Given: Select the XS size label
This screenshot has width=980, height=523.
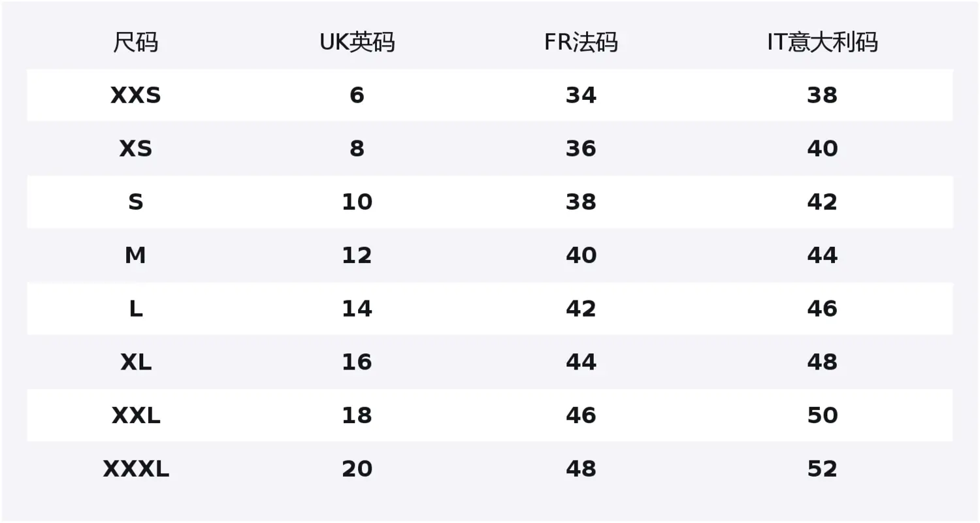Looking at the screenshot, I should (136, 149).
